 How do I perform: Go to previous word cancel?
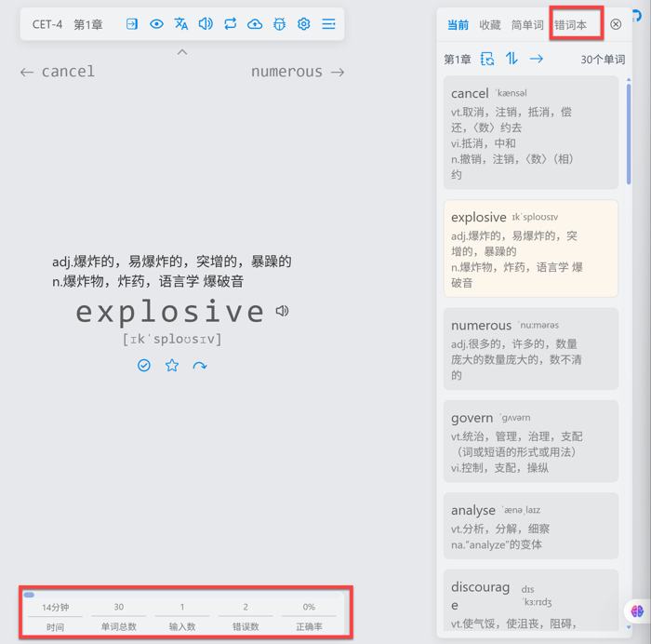(58, 72)
